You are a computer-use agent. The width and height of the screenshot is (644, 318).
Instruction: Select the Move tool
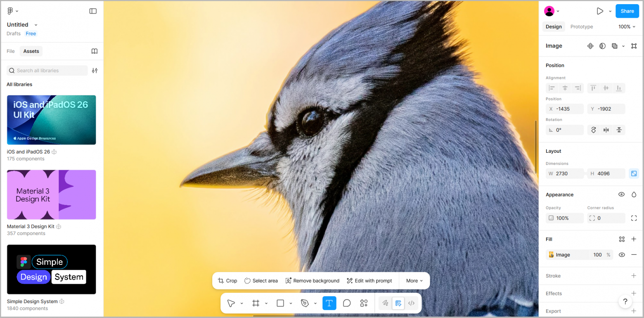(x=232, y=303)
